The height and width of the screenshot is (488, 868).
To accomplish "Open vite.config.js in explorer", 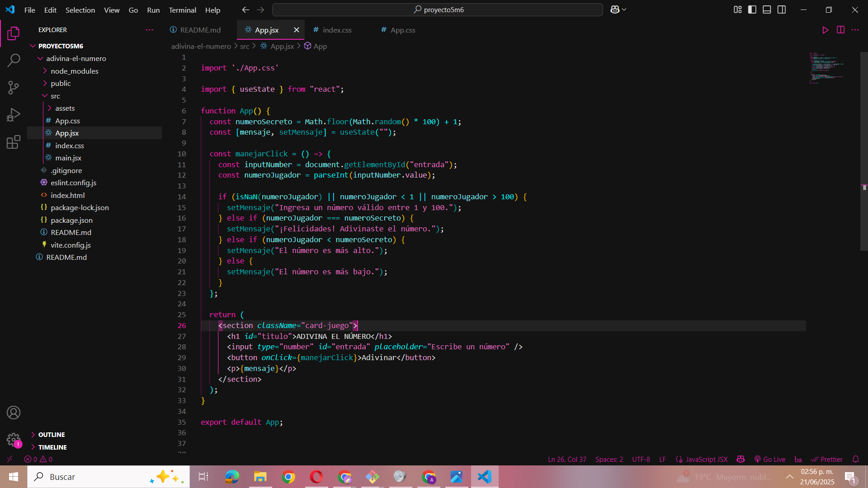I will pos(71,245).
